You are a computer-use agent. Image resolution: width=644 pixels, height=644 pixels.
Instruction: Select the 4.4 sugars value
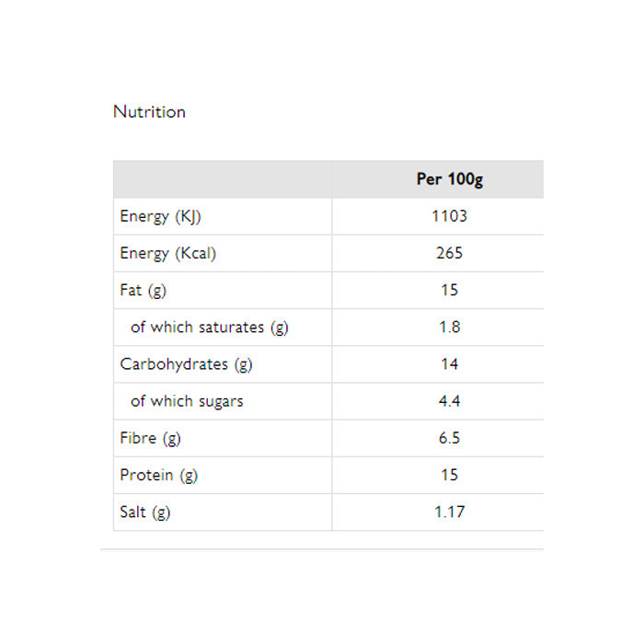(x=449, y=401)
